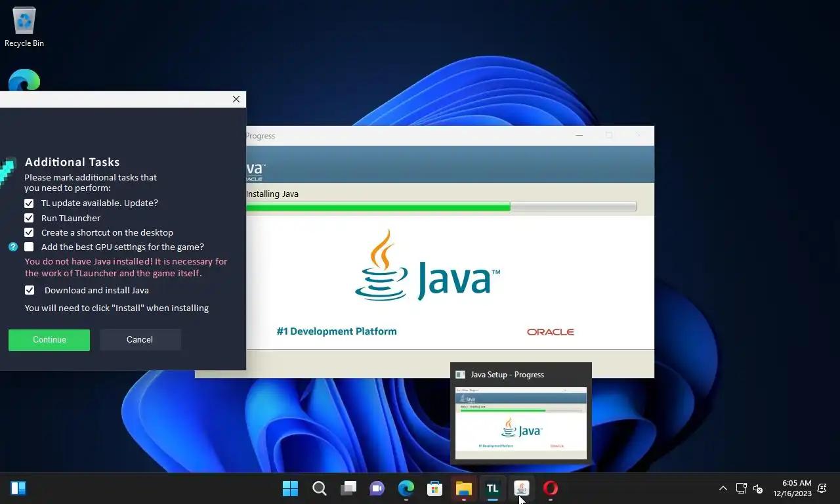Toggle Download and install Java checkbox

(x=30, y=290)
